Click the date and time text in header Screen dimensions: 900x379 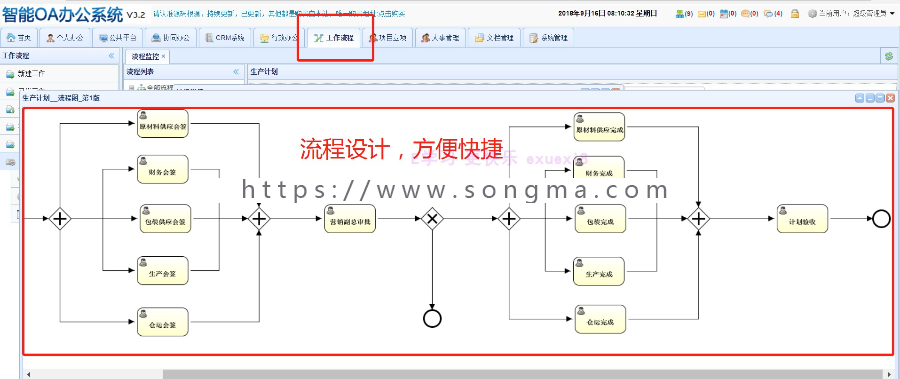(608, 13)
